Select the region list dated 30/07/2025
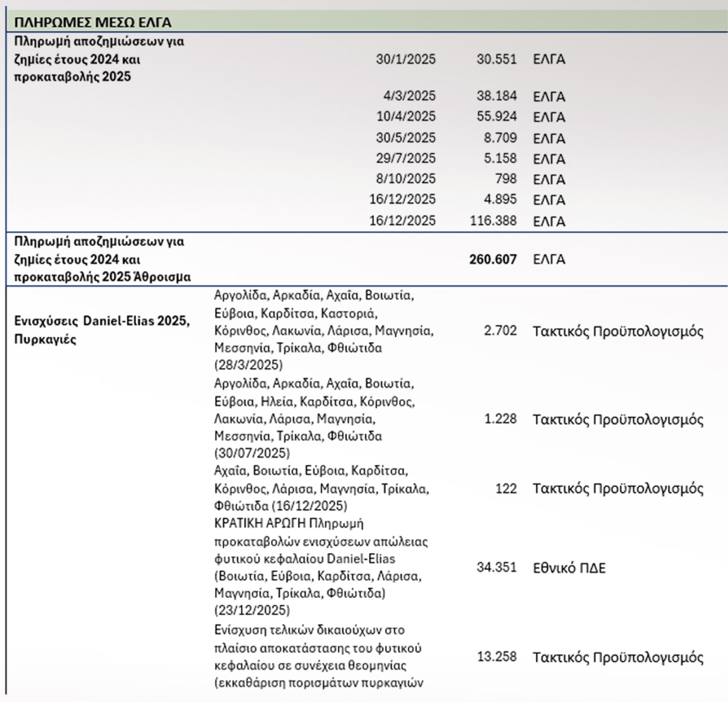 click(314, 419)
